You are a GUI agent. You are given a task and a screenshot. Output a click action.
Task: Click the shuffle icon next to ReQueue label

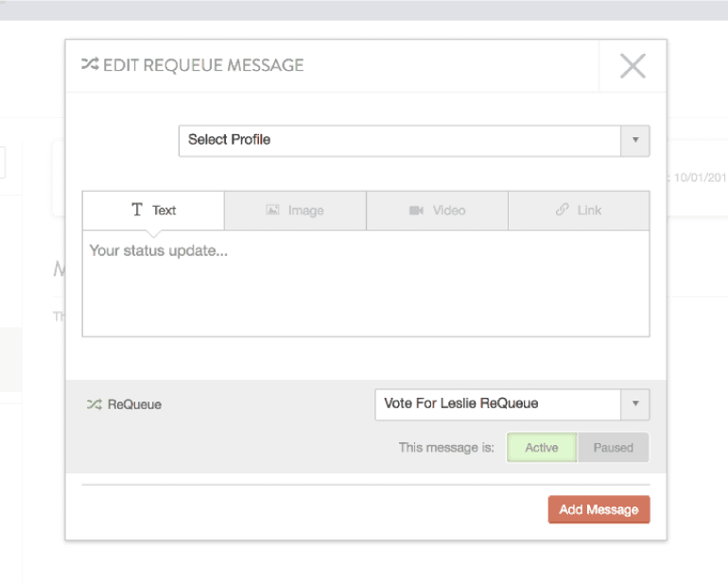click(93, 404)
